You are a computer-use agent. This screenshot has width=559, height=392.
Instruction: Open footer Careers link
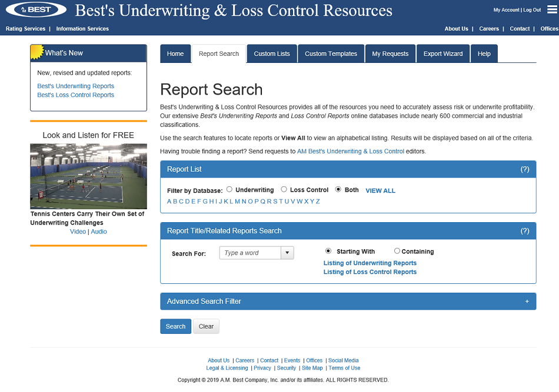(245, 360)
